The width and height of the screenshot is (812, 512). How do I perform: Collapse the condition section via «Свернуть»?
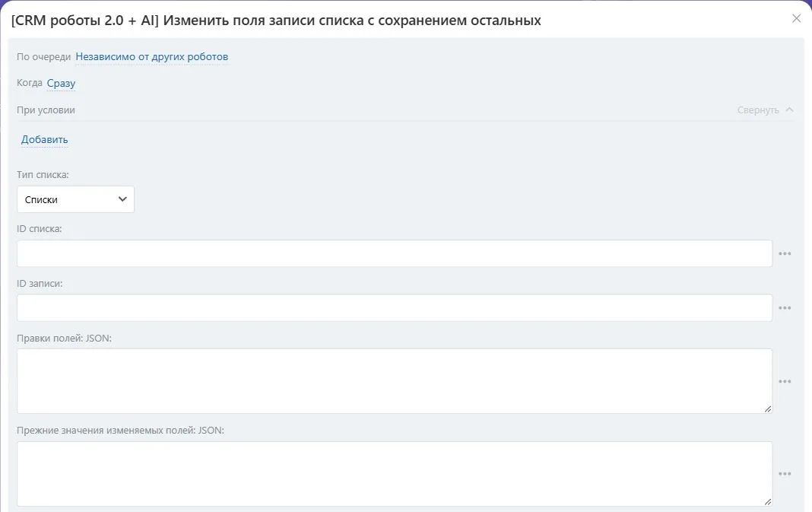point(757,110)
